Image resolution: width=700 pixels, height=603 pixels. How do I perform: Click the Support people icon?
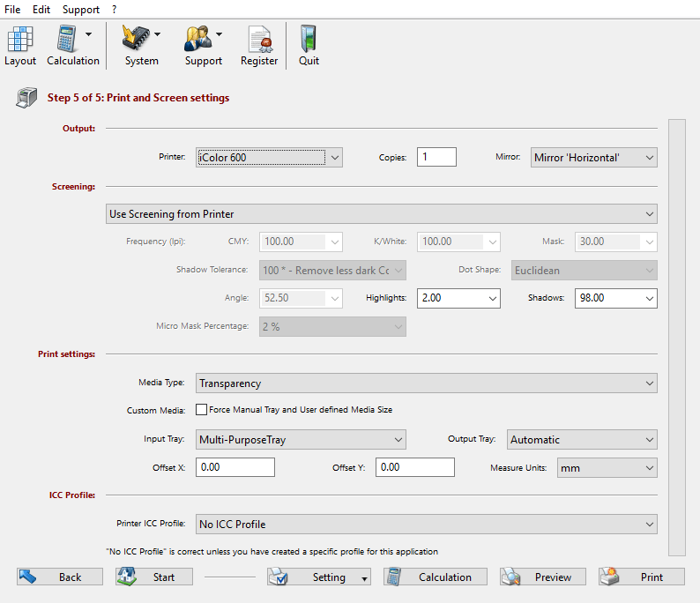click(x=197, y=39)
